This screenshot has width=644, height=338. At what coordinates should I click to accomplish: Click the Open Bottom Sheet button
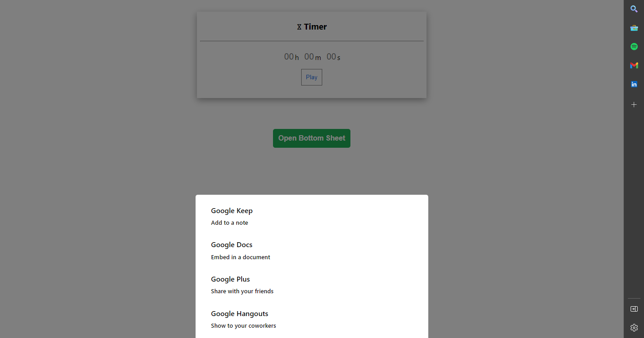(311, 138)
